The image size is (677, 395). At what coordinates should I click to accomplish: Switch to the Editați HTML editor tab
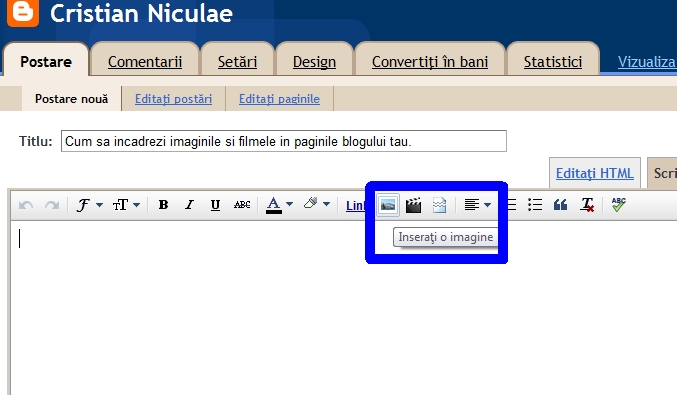pos(595,173)
